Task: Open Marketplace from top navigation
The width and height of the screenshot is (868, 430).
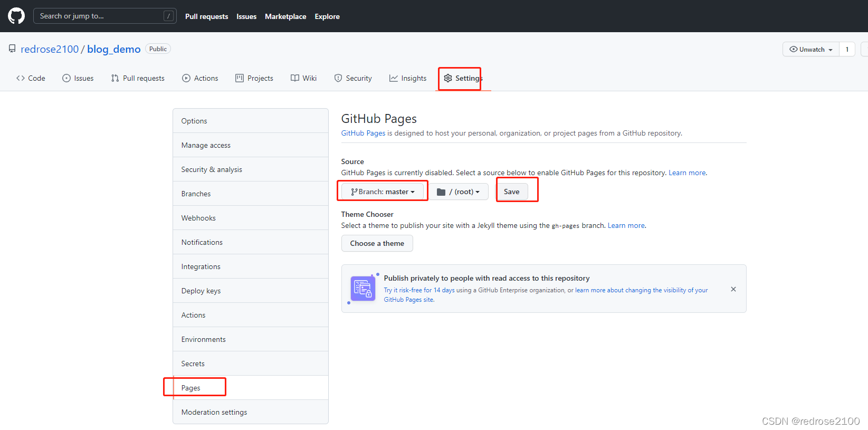Action: [285, 16]
